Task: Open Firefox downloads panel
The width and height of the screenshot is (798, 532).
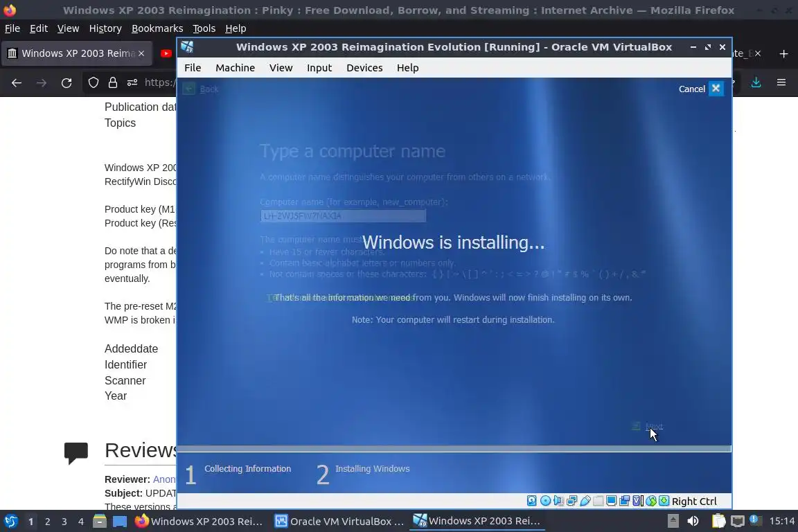Action: click(756, 82)
